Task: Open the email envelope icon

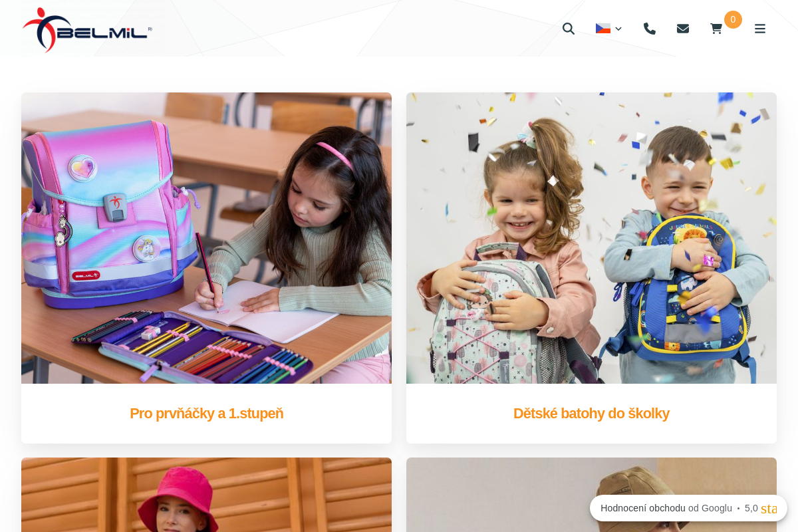Action: tap(683, 29)
